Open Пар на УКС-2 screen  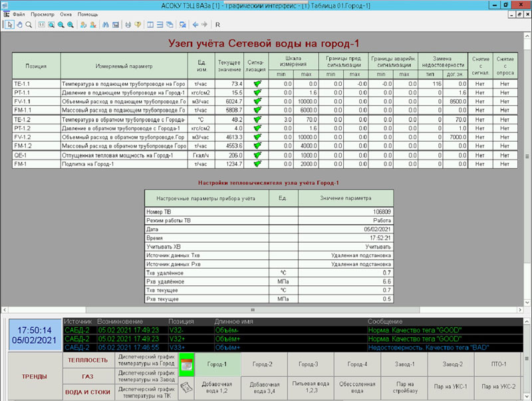498,387
